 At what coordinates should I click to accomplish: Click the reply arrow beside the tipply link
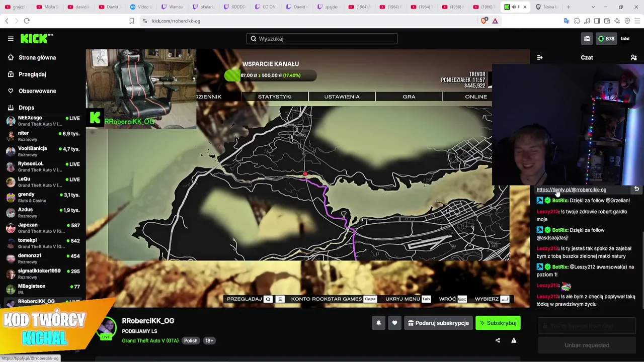coord(636,189)
